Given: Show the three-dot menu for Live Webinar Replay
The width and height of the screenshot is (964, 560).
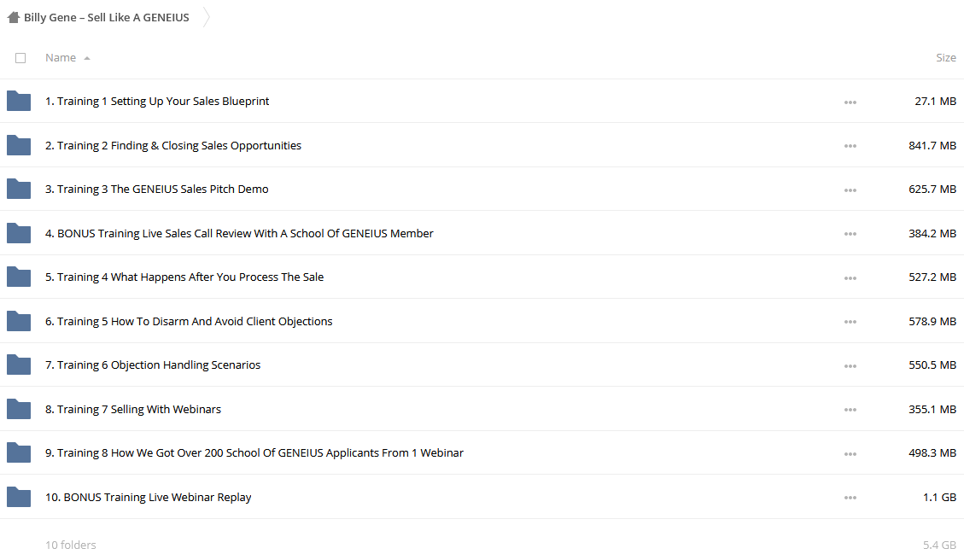Looking at the screenshot, I should pos(850,498).
